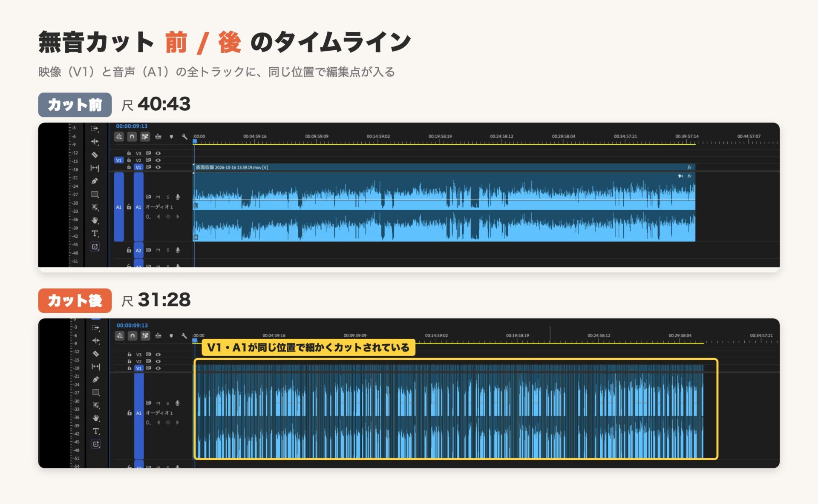Screen dimensions: 818x504
Task: Click the A2 track target in before-cut timeline
Action: (138, 250)
